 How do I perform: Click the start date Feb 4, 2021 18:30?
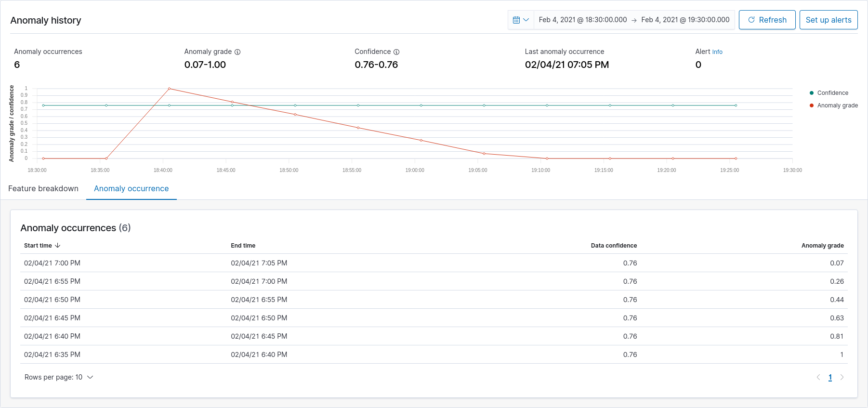pyautogui.click(x=583, y=20)
